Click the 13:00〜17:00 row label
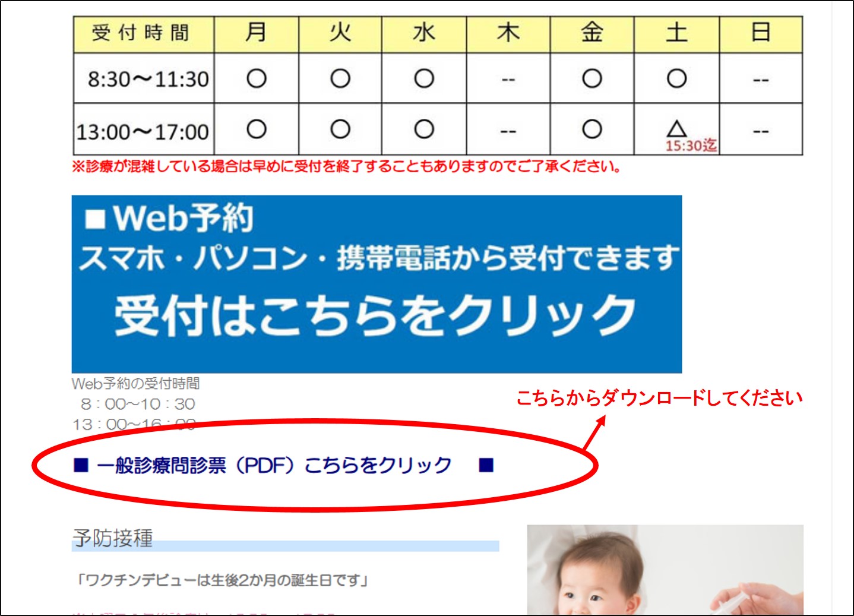 pyautogui.click(x=143, y=132)
